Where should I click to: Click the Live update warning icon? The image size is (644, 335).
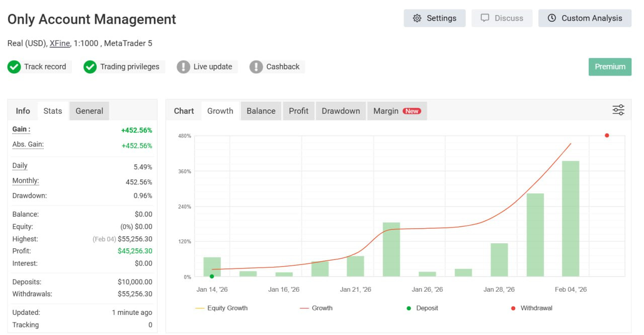(x=184, y=67)
